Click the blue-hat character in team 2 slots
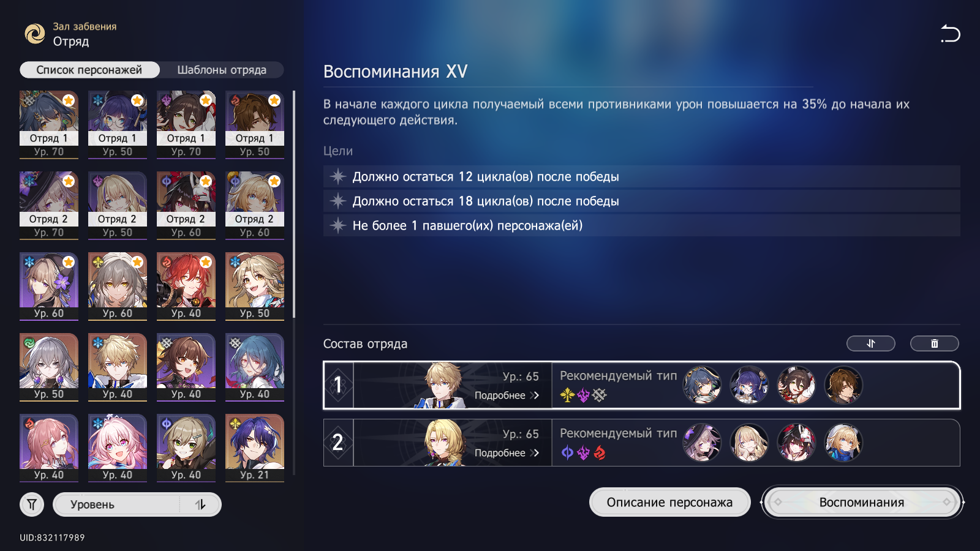This screenshot has height=551, width=980. pyautogui.click(x=843, y=443)
